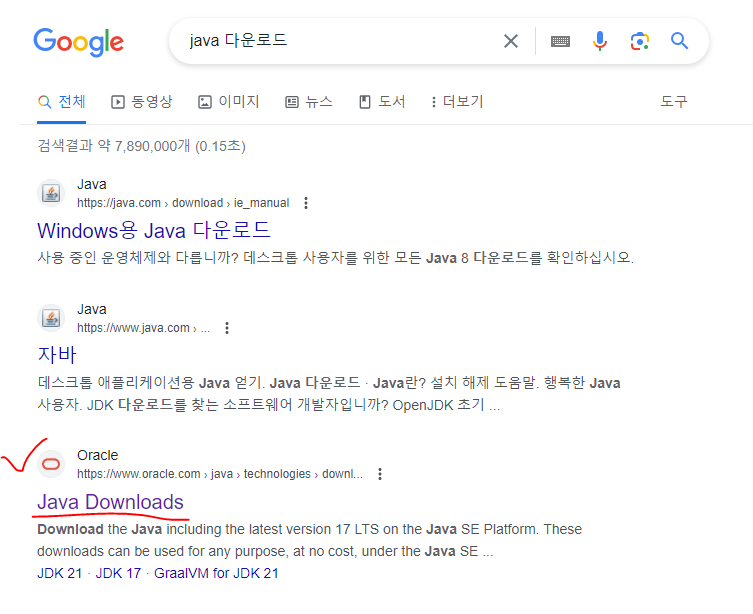The width and height of the screenshot is (753, 614).
Task: Click the java.com download ie_manual URL
Action: (183, 203)
